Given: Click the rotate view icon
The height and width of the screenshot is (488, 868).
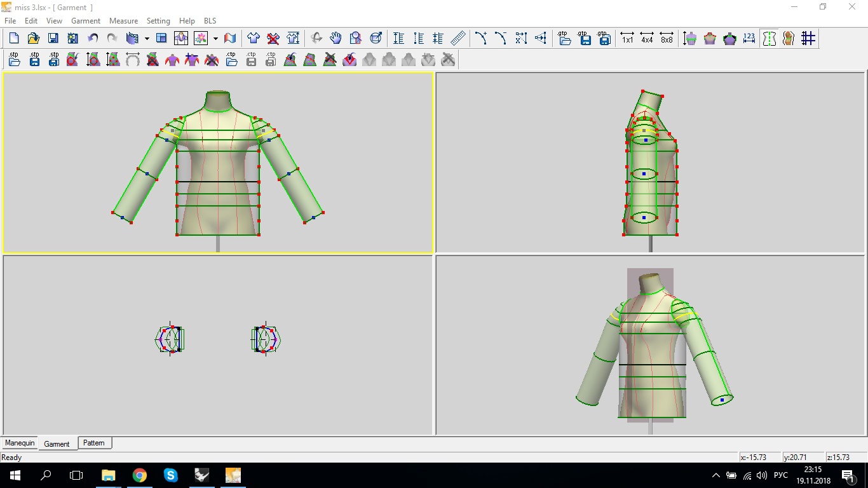Looking at the screenshot, I should click(x=316, y=39).
